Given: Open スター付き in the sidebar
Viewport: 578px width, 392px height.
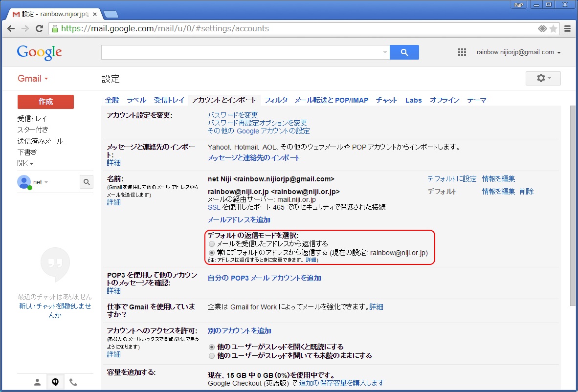Looking at the screenshot, I should pyautogui.click(x=32, y=130).
